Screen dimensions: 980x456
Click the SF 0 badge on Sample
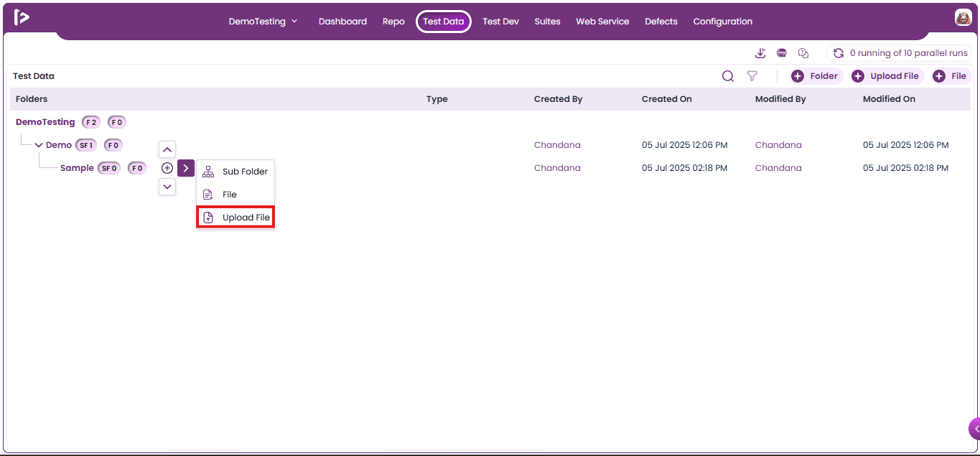click(x=109, y=168)
